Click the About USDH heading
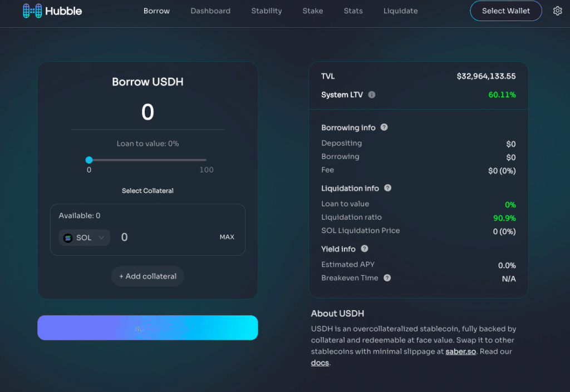The height and width of the screenshot is (392, 570). [337, 314]
